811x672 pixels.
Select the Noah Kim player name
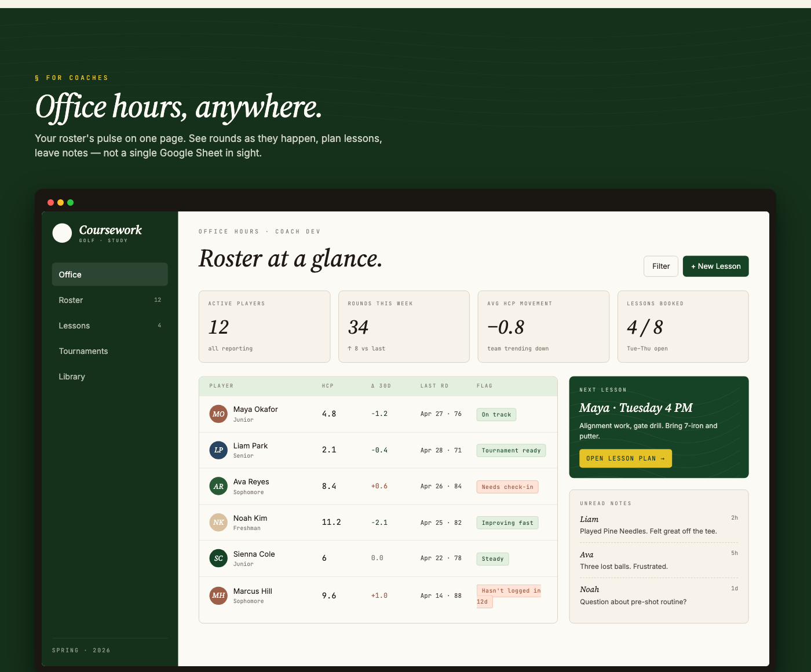250,518
